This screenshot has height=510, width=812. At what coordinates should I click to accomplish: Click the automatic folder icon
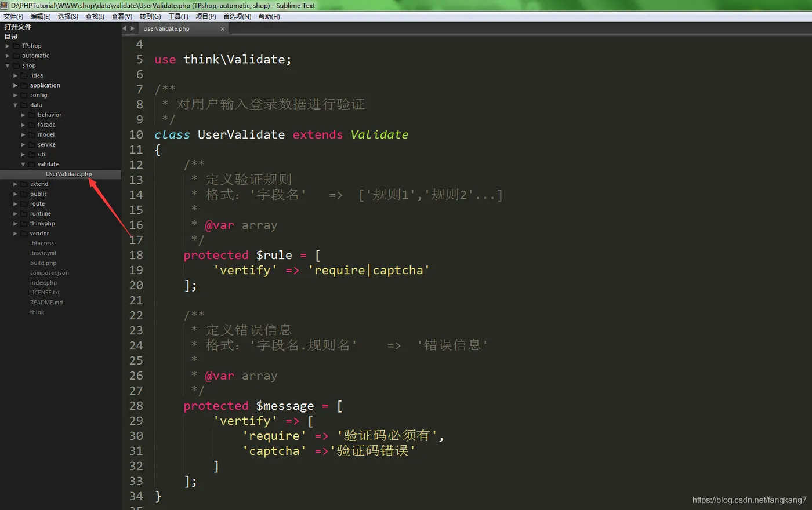coord(16,56)
